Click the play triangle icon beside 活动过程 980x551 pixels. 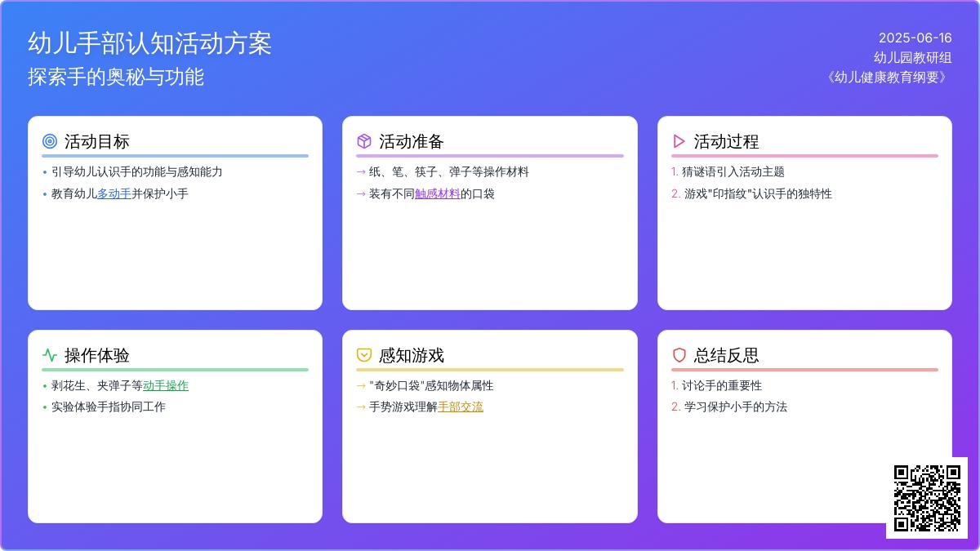(x=679, y=141)
